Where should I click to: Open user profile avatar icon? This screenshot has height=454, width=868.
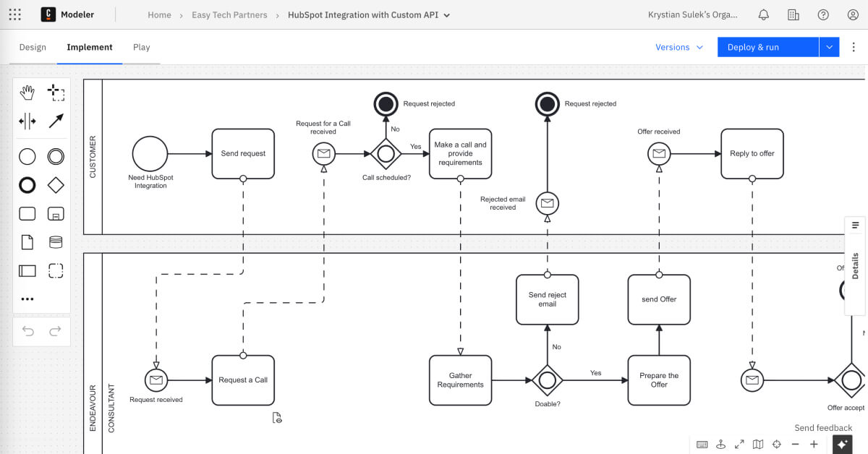[x=853, y=14]
